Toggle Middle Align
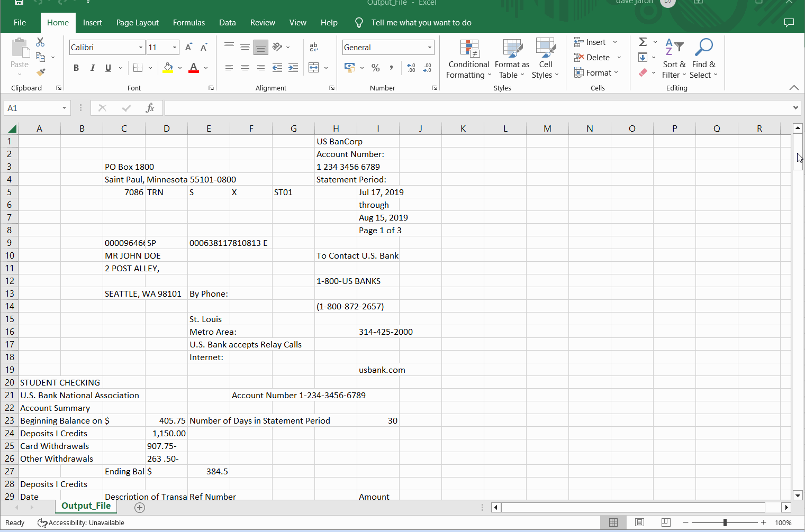Screen dimensions: 805x532 (245, 47)
